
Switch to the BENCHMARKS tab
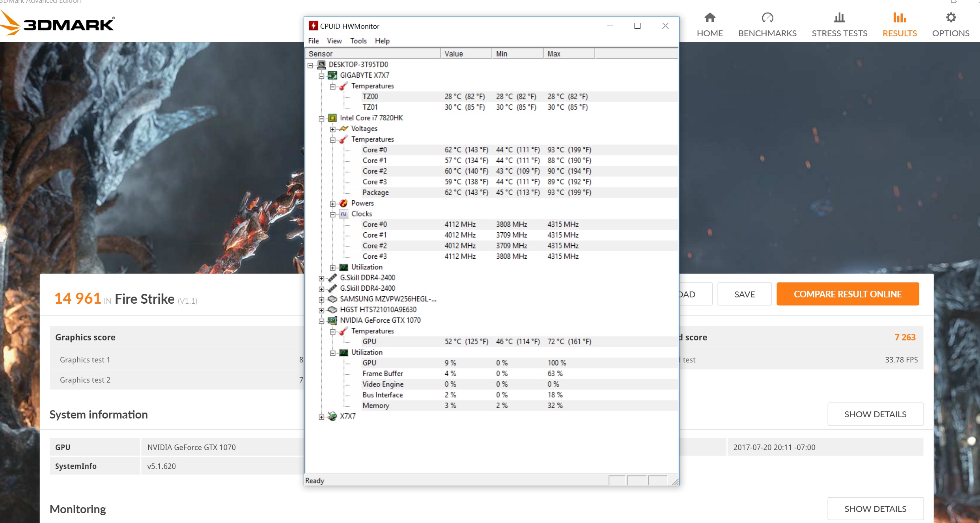click(767, 25)
